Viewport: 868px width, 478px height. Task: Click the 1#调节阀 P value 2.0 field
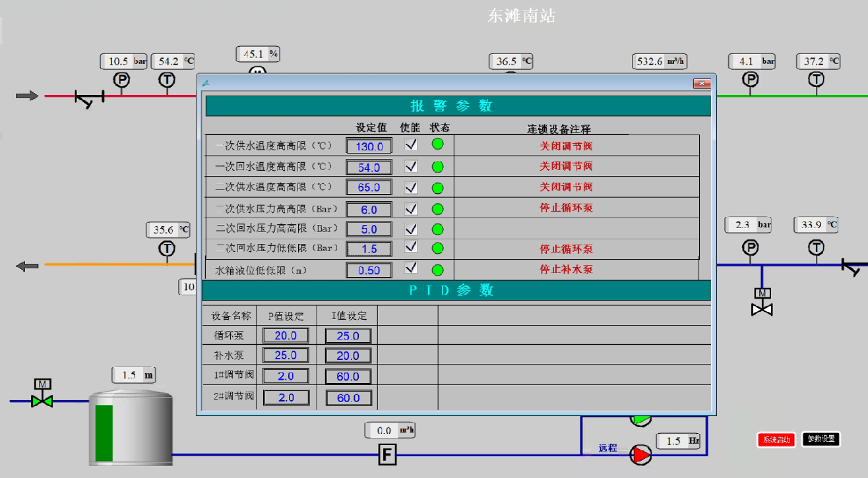tap(286, 376)
